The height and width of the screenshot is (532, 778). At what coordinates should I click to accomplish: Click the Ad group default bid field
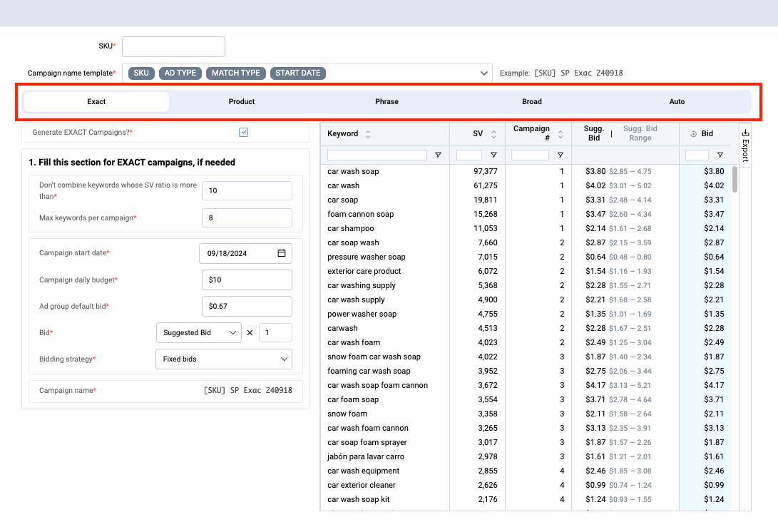coord(247,306)
